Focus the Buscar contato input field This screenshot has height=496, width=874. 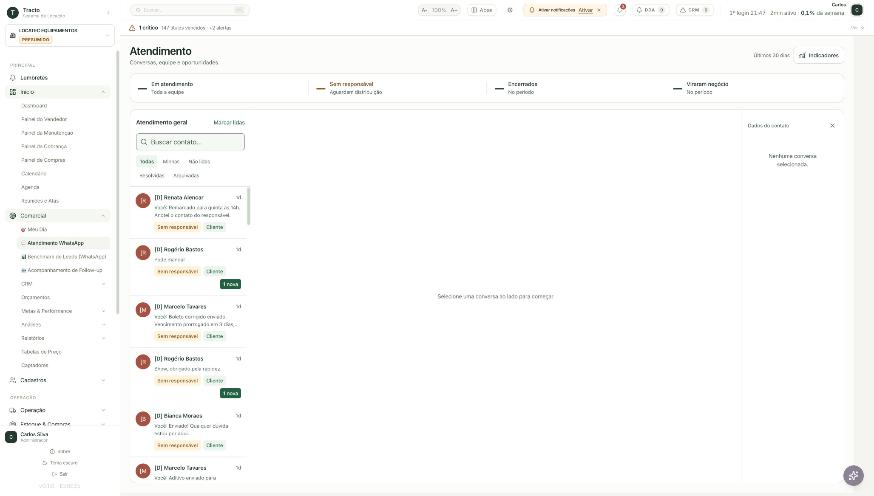pos(190,142)
